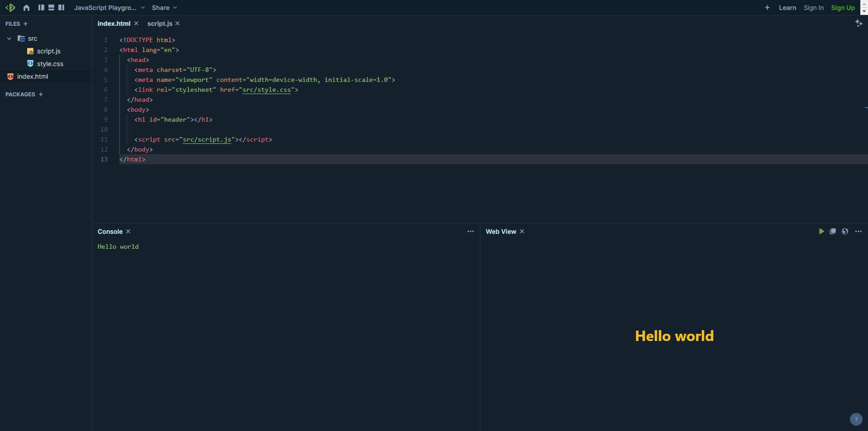This screenshot has width=868, height=431.
Task: Select the horizontal split layout icon
Action: [51, 8]
